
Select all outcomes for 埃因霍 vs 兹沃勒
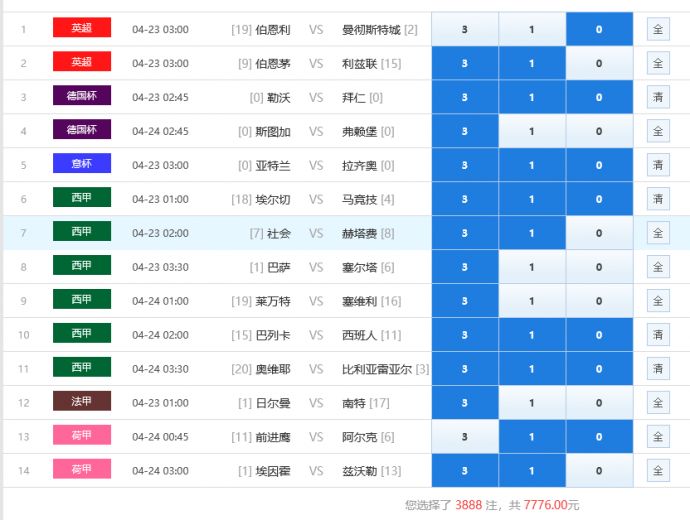658,471
